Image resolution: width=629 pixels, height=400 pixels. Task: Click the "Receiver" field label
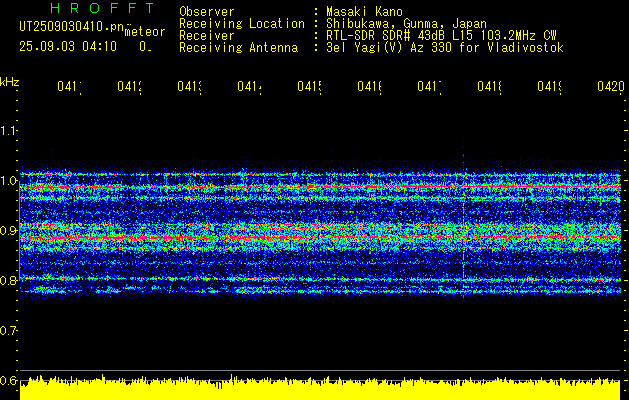click(x=207, y=36)
